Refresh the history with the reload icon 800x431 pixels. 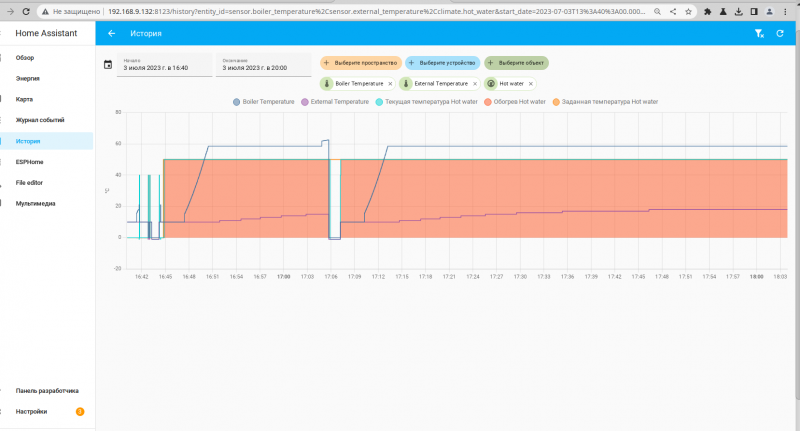click(780, 33)
